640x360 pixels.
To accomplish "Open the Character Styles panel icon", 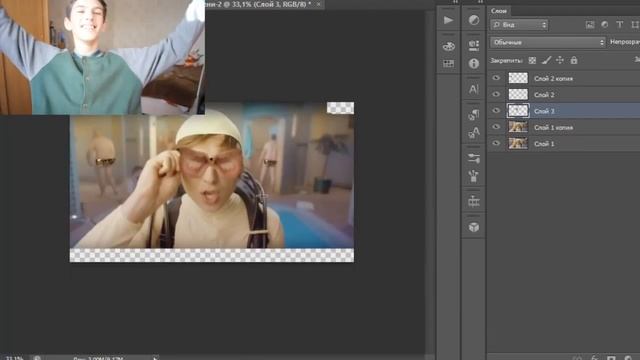I will [x=473, y=132].
